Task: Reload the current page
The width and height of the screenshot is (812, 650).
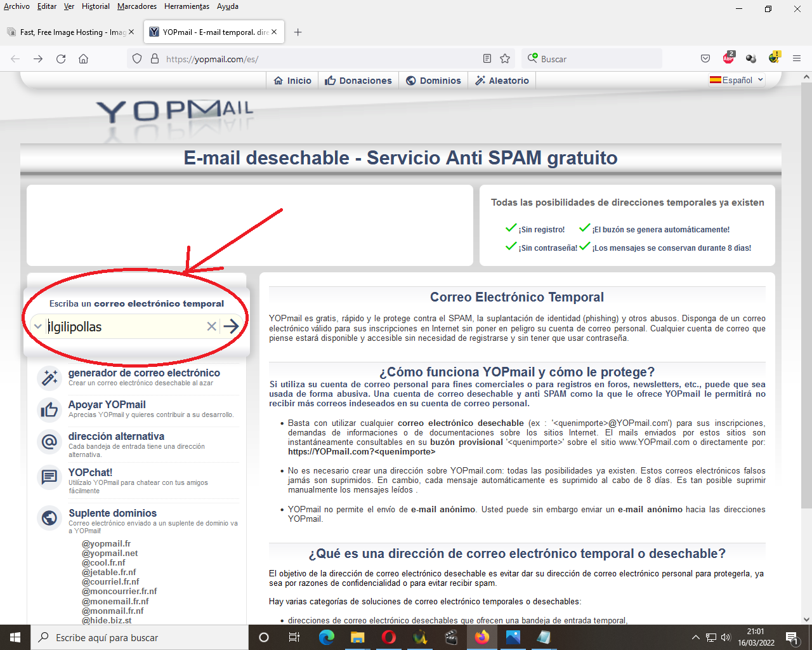Action: (x=61, y=58)
